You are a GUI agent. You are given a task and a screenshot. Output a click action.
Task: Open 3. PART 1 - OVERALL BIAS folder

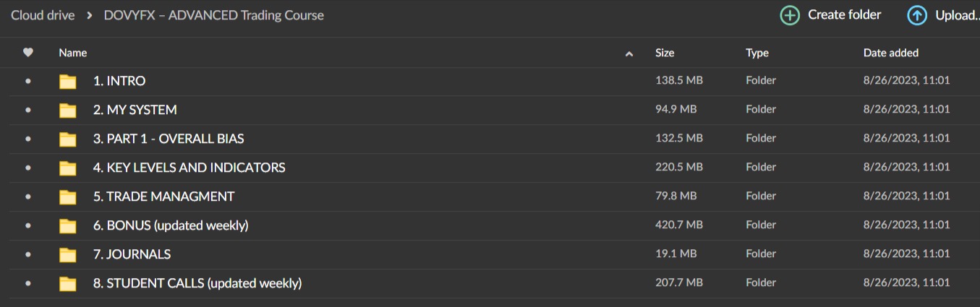point(169,139)
